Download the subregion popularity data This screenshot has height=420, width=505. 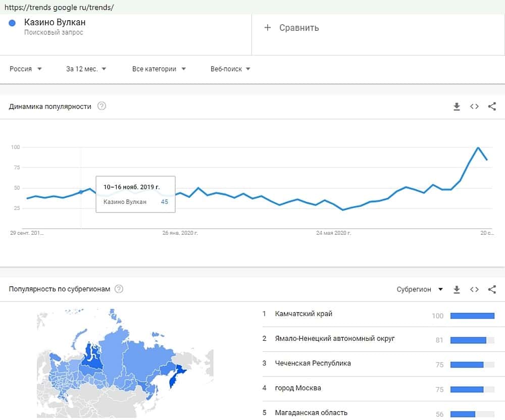click(x=457, y=289)
